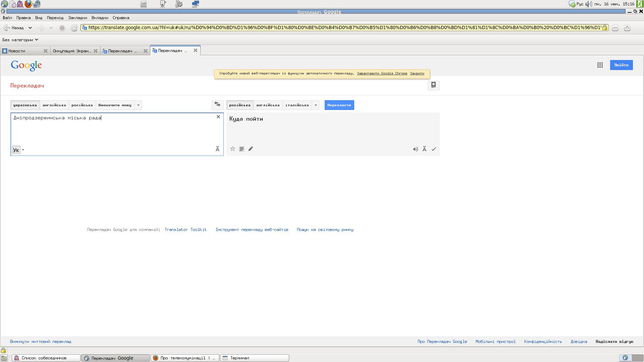Select російська as source language
This screenshot has width=644, height=362.
82,105
